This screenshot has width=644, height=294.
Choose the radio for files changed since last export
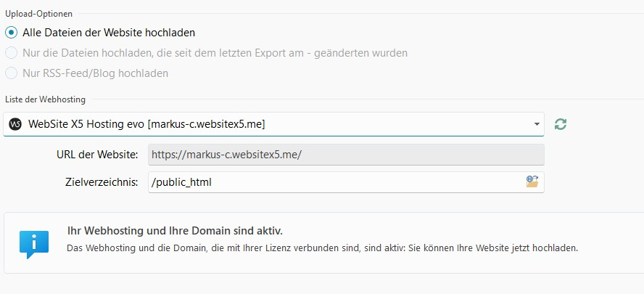pyautogui.click(x=11, y=53)
